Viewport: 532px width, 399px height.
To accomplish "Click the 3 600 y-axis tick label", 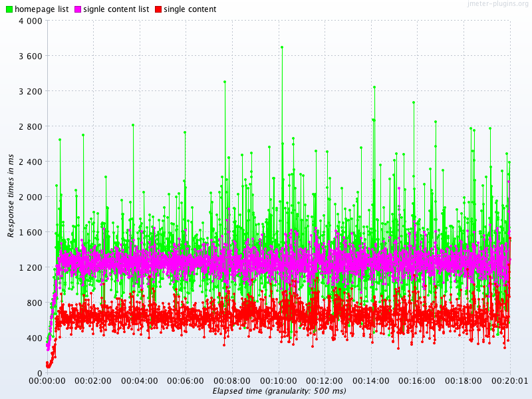I will tap(31, 57).
